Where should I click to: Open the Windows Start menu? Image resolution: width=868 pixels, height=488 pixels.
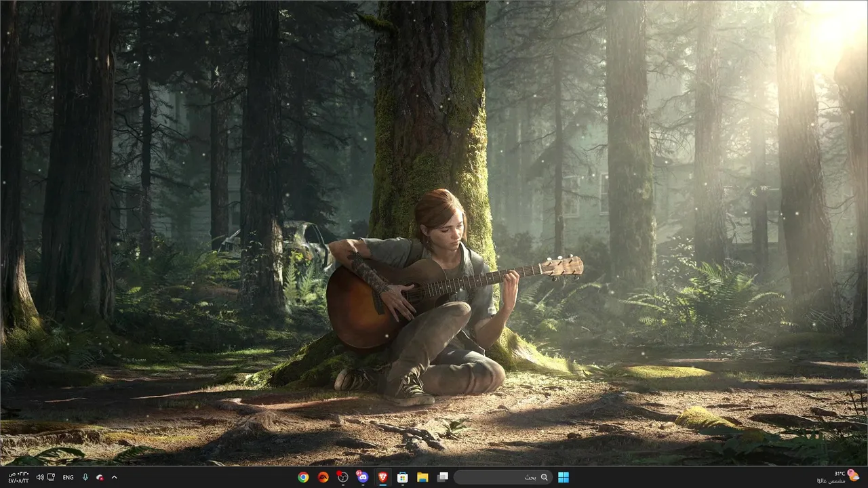pyautogui.click(x=564, y=477)
